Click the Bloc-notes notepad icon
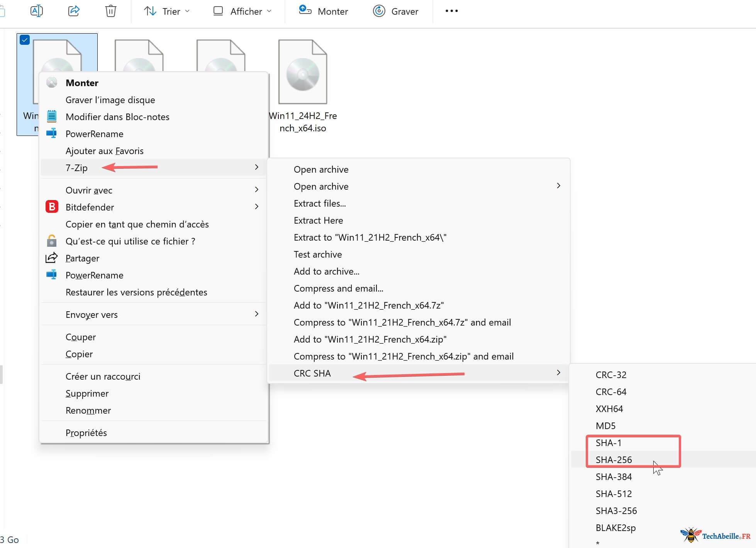This screenshot has height=548, width=756. 52,117
